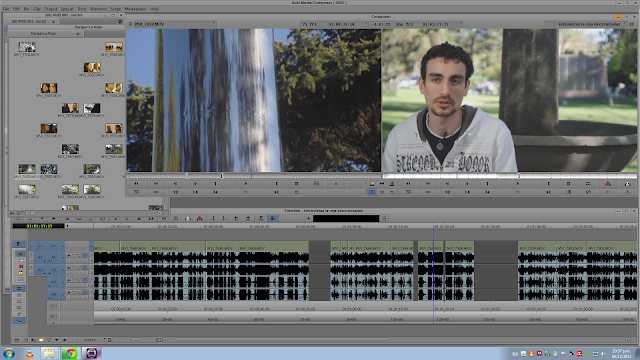The height and width of the screenshot is (360, 640).
Task: Click the red Lift button under record monitor
Action: [607, 184]
